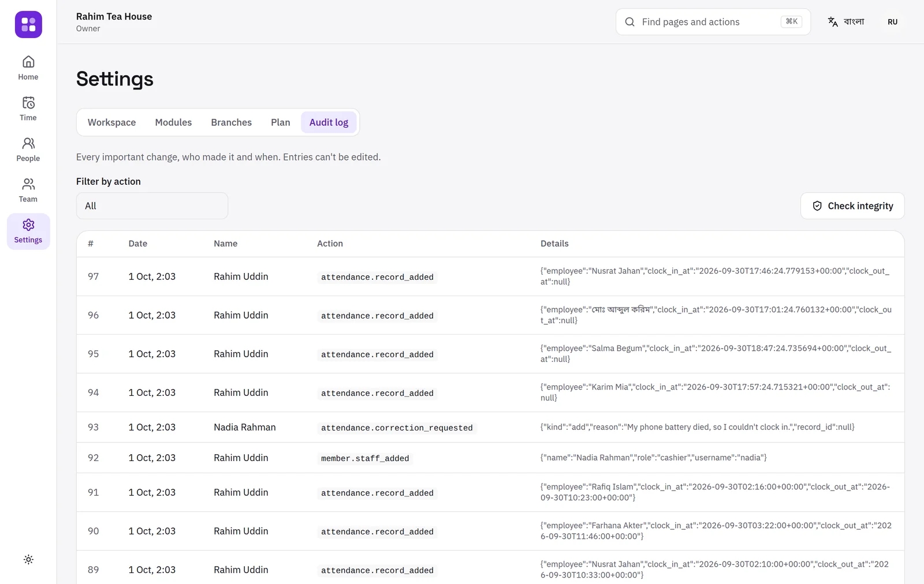924x584 pixels.
Task: Click the member.staff_added action tag
Action: (x=365, y=458)
